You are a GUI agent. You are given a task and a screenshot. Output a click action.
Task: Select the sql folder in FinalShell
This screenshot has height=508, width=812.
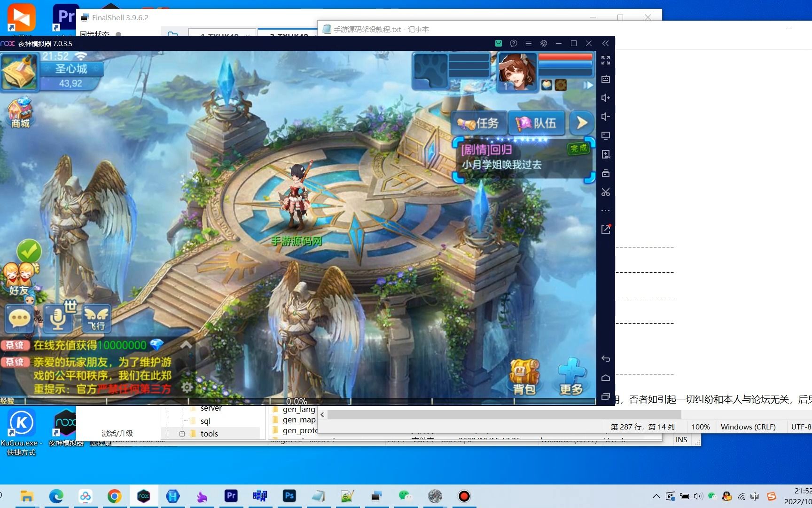coord(205,421)
